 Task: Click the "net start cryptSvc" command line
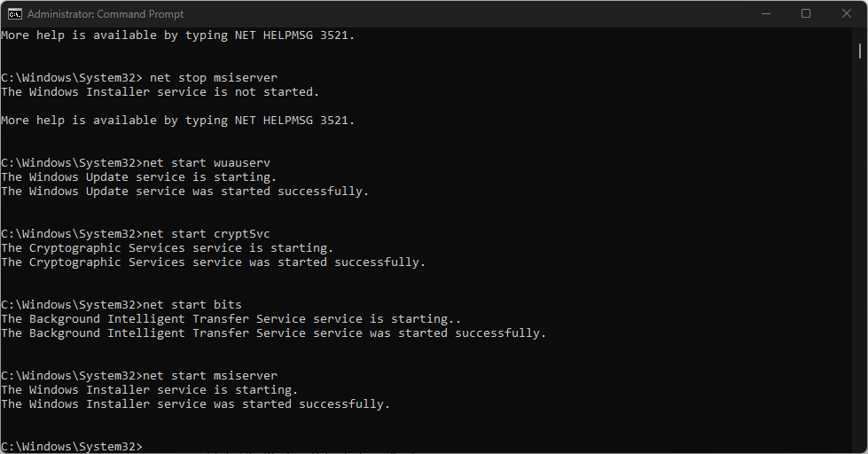[206, 234]
